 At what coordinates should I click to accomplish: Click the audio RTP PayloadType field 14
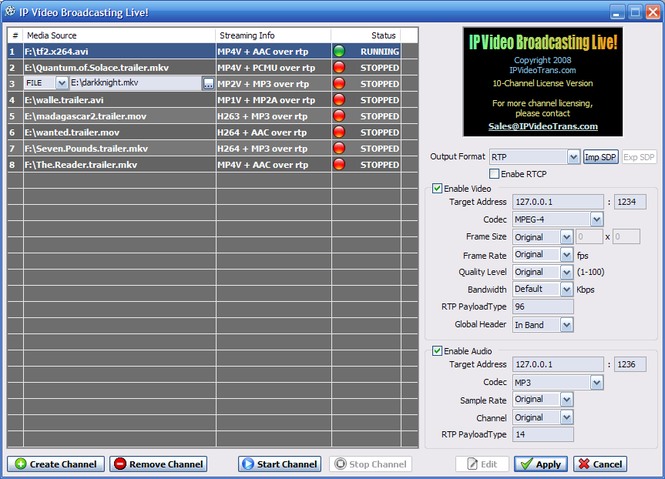click(543, 434)
